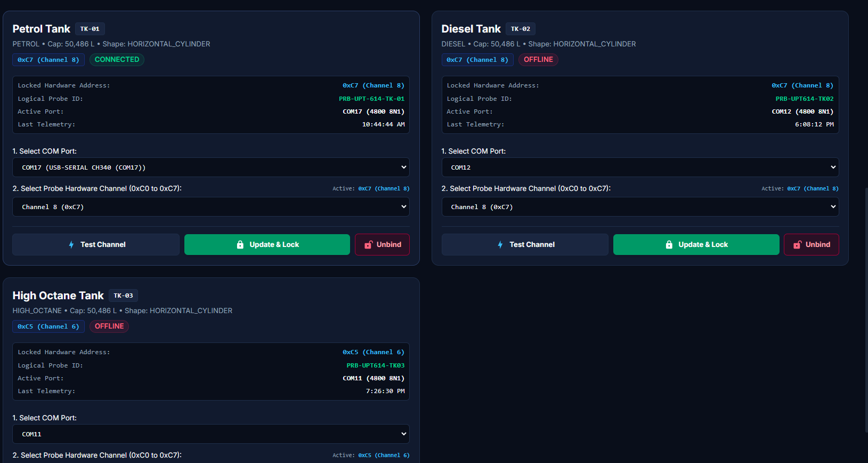Update and lock the Petrol Tank probe
This screenshot has height=463, width=868.
click(x=267, y=245)
